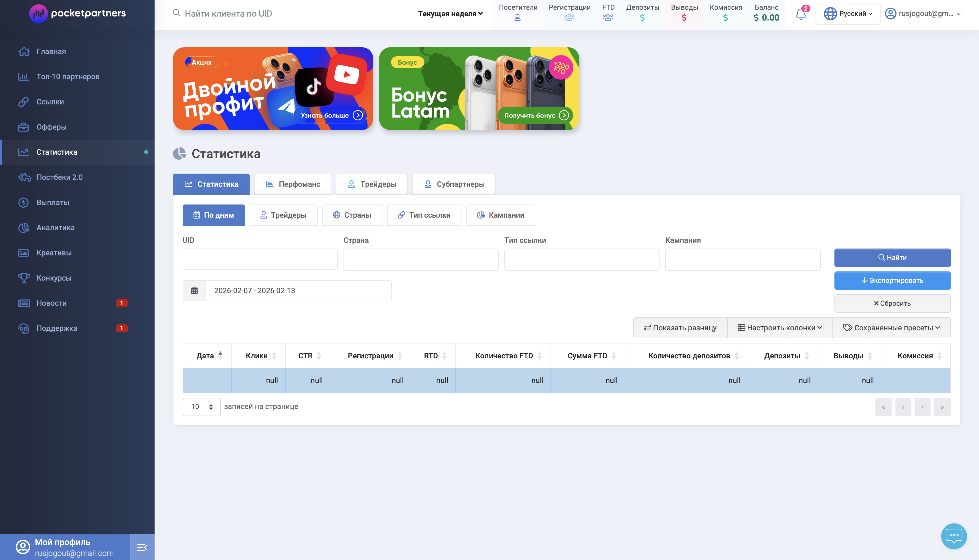Open the Субпартнеры tab
This screenshot has width=979, height=560.
coord(454,184)
